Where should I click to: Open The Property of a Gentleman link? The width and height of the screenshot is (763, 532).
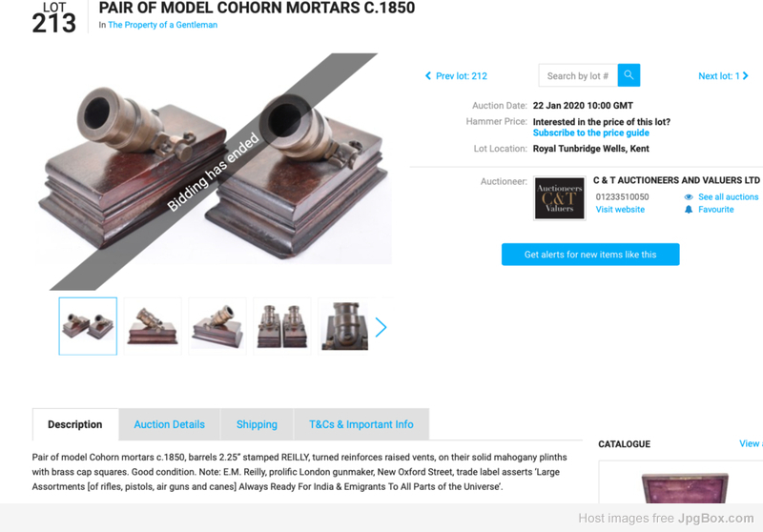(x=162, y=25)
